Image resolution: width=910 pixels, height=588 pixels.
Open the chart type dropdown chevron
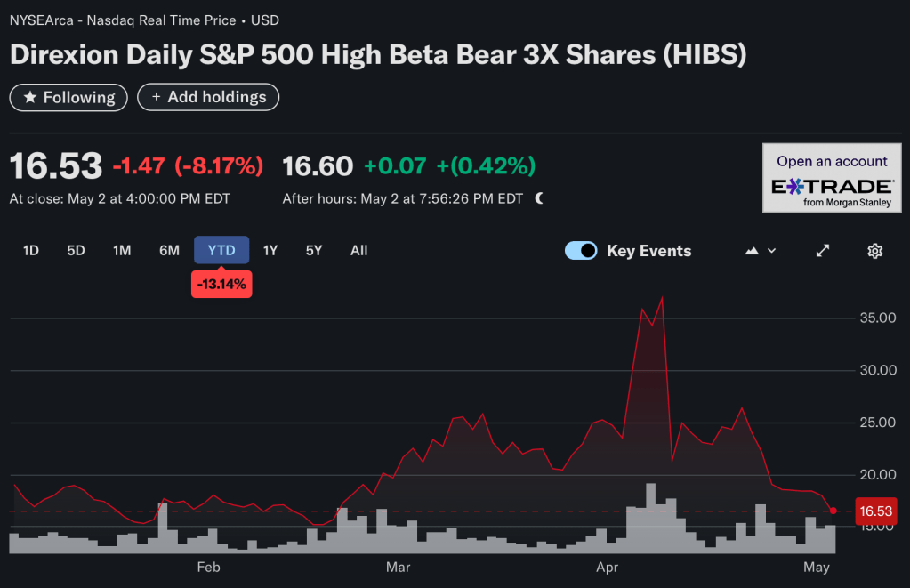pos(771,251)
